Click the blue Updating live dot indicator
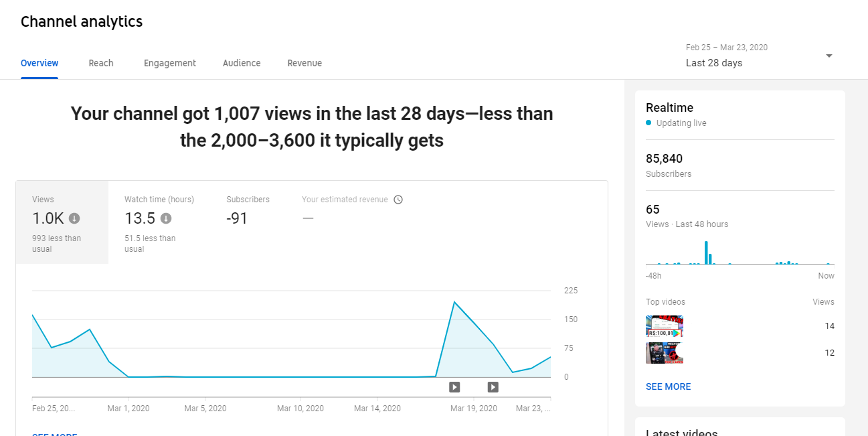 648,123
